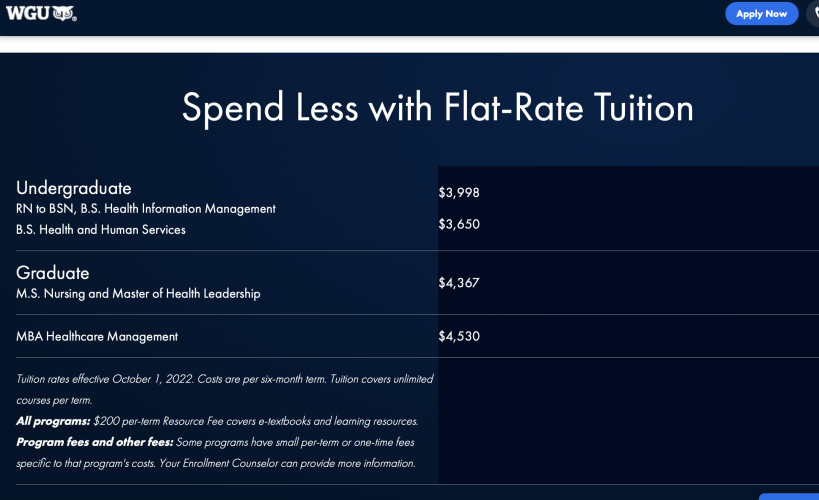Select the $3,650 tuition amount
Image resolution: width=819 pixels, height=500 pixels.
point(459,224)
